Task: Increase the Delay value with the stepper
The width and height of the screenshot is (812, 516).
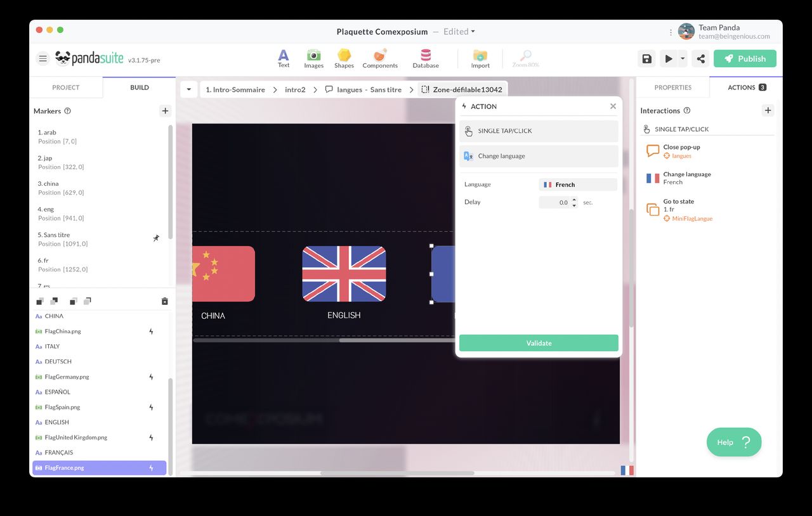Action: click(x=574, y=200)
